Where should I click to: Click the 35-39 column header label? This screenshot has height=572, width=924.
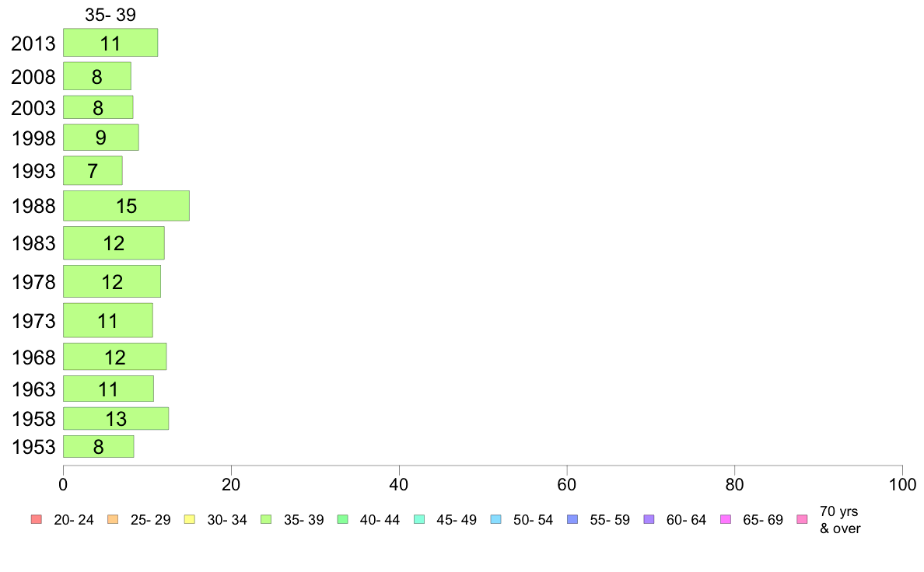coord(110,15)
